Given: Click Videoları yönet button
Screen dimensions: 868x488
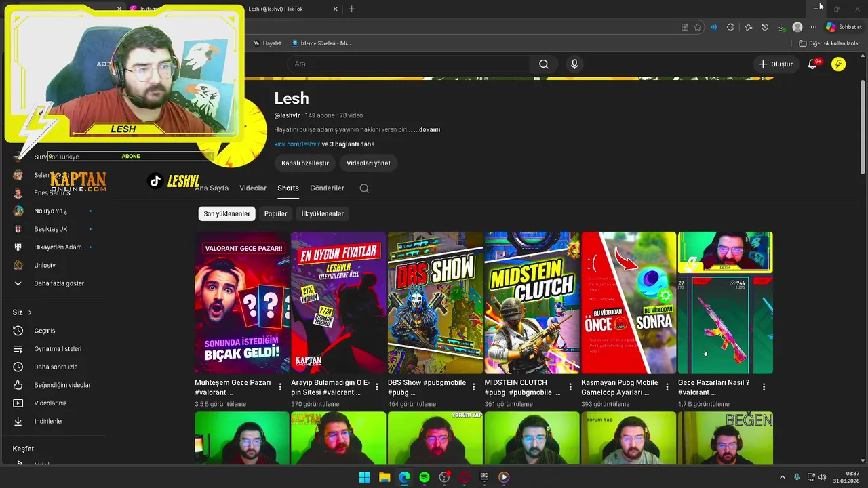Looking at the screenshot, I should point(368,163).
